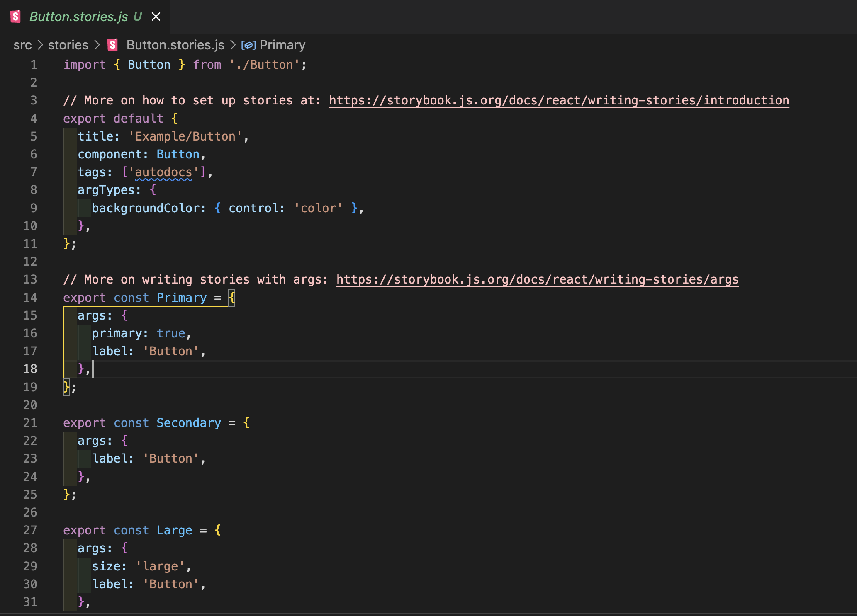Click 'export default' on line 4
Screen dimensions: 857x616
click(x=113, y=119)
